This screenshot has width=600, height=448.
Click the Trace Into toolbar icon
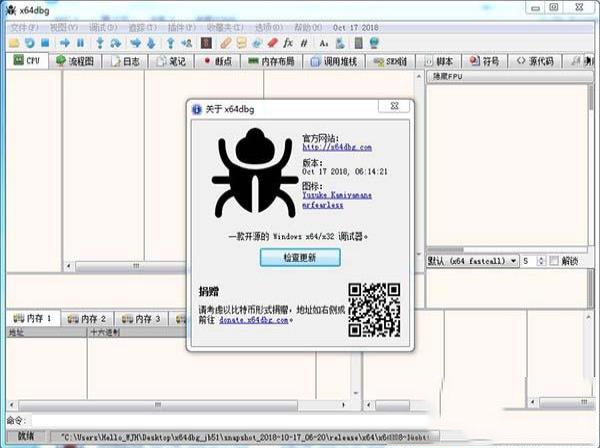pyautogui.click(x=135, y=43)
